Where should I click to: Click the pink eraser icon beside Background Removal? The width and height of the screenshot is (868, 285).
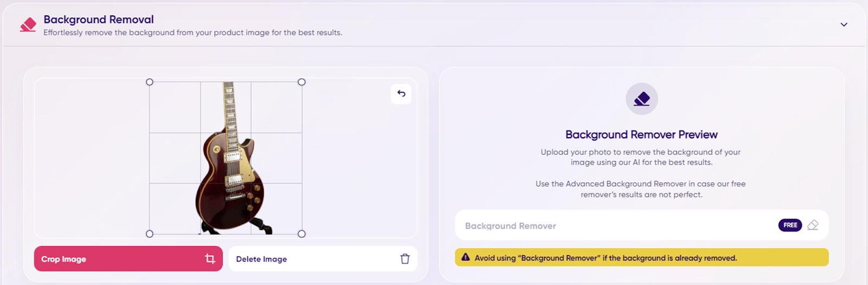click(28, 25)
